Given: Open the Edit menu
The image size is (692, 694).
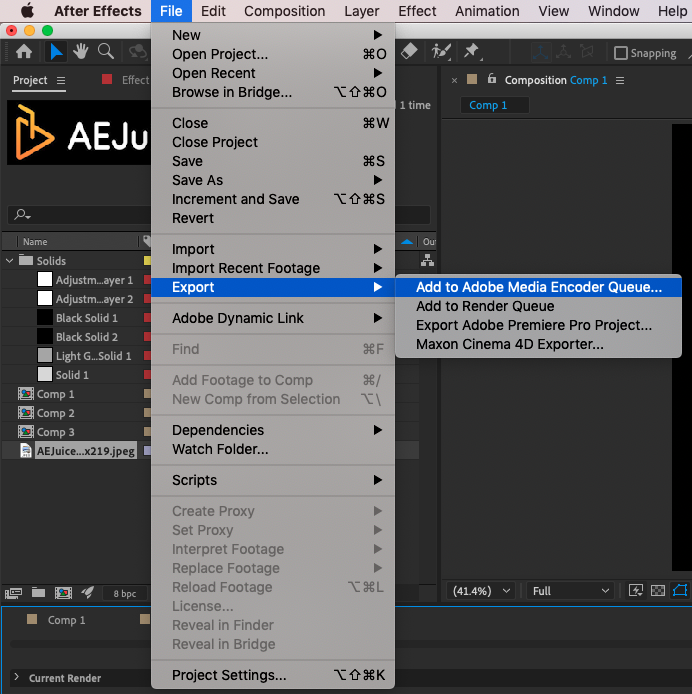Looking at the screenshot, I should [213, 11].
